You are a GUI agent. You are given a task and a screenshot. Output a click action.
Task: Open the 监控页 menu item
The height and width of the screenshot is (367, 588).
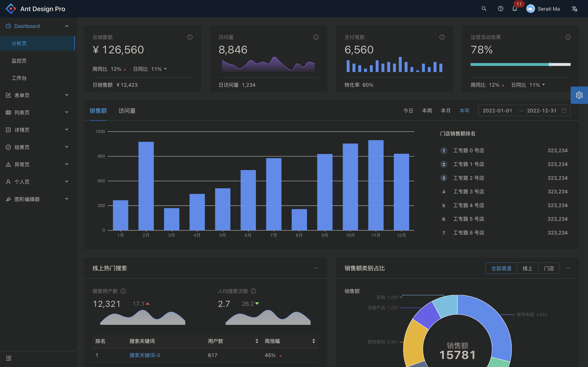(x=19, y=61)
